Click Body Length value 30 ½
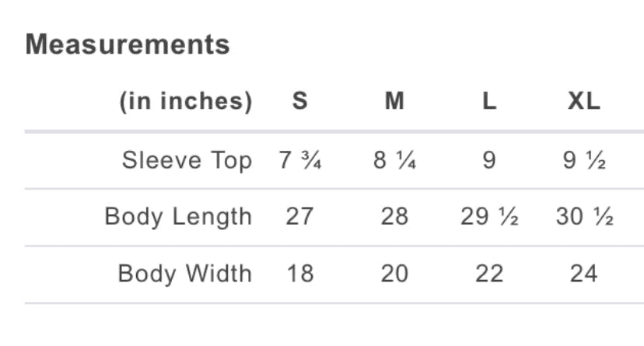 [x=584, y=216]
